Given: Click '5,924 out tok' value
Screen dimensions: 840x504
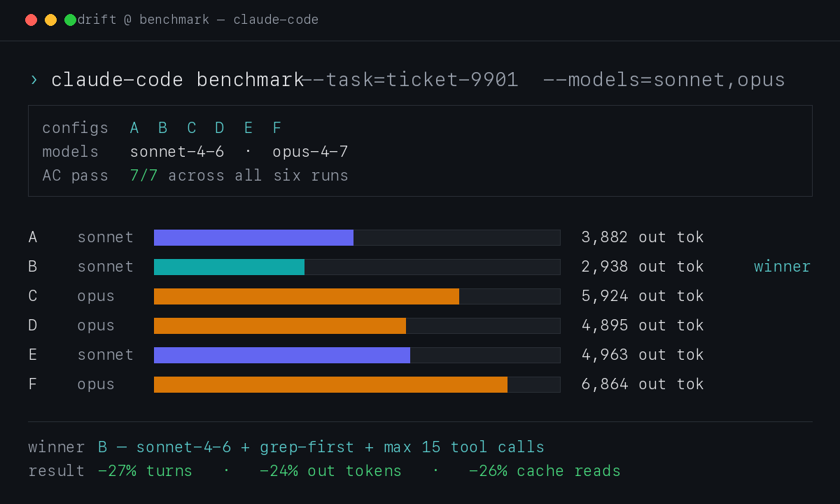Looking at the screenshot, I should 643,296.
